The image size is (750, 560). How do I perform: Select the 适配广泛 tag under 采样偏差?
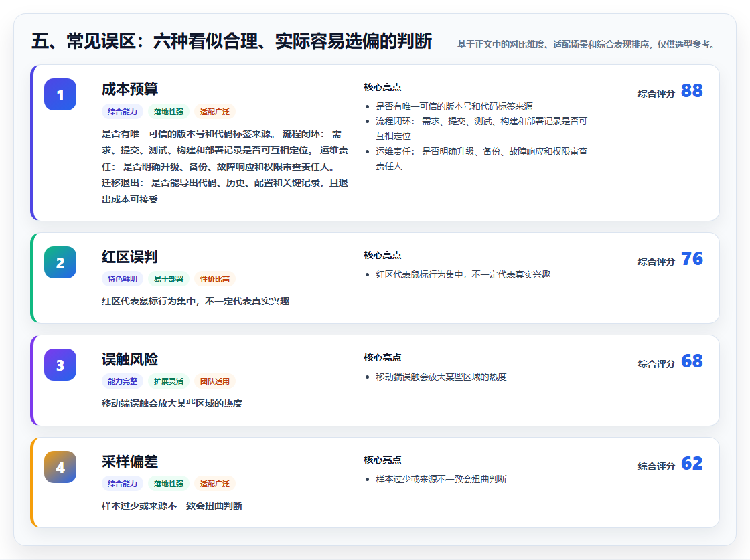(215, 484)
